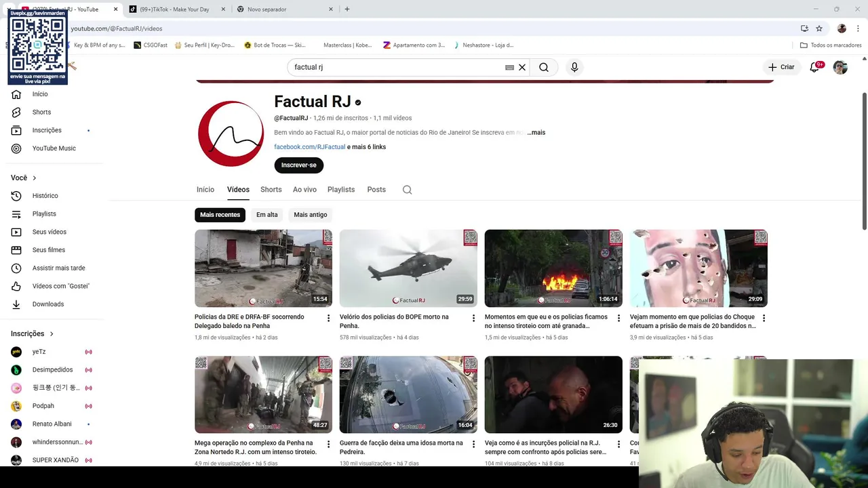The height and width of the screenshot is (488, 868).
Task: Open options for policiais do Choque video
Action: tap(764, 319)
